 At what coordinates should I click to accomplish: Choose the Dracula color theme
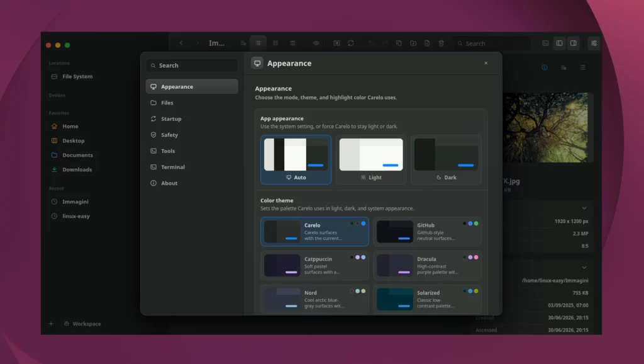click(428, 265)
